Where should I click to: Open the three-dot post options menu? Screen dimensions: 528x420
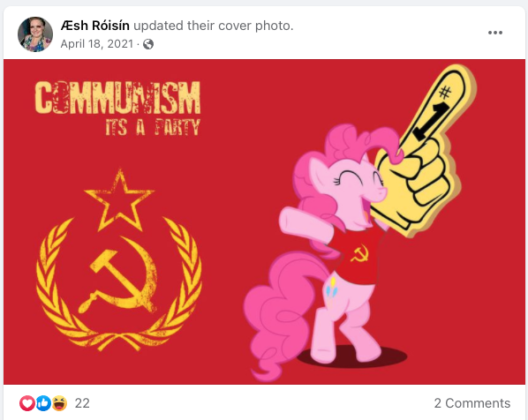495,33
